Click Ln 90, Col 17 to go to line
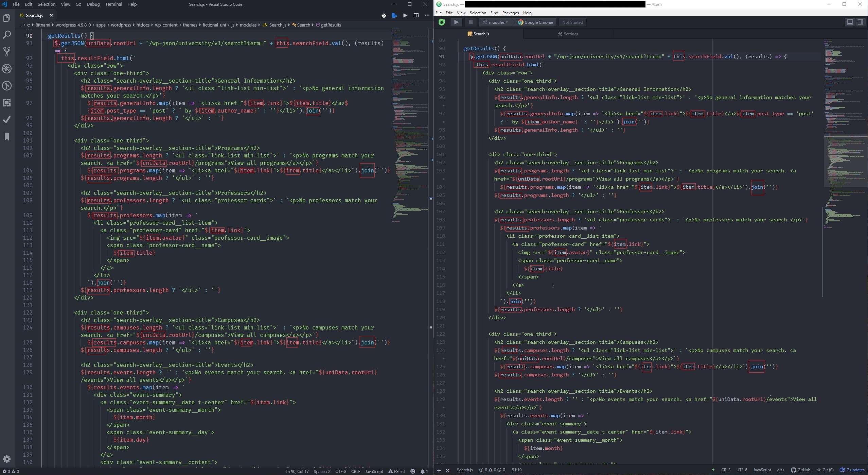Screen dimensions: 868x475 click(x=297, y=472)
